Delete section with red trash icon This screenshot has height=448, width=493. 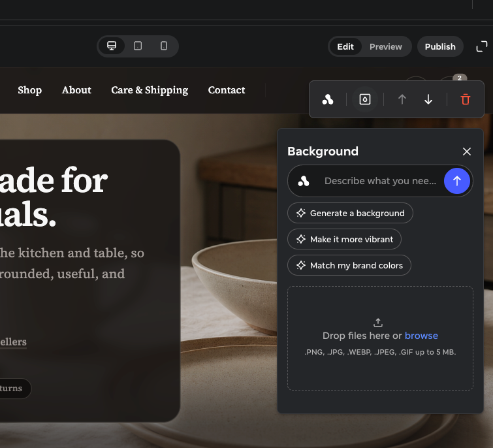[x=466, y=99]
